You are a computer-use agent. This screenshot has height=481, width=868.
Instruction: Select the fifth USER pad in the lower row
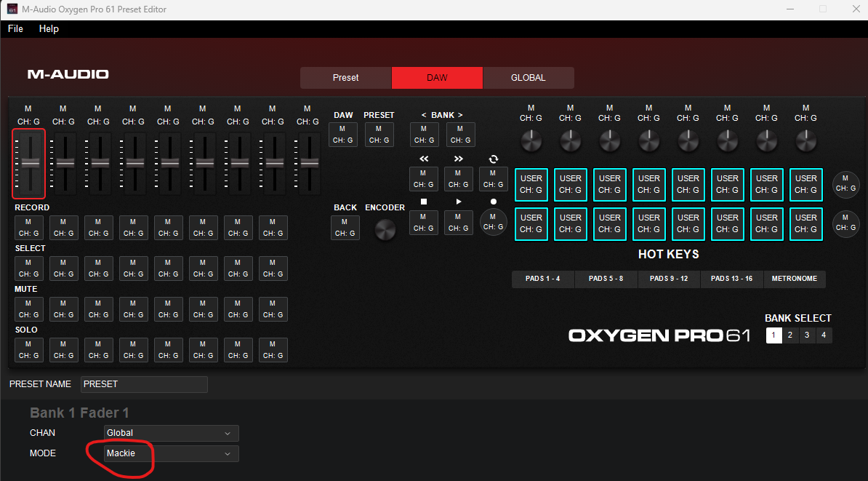(688, 224)
